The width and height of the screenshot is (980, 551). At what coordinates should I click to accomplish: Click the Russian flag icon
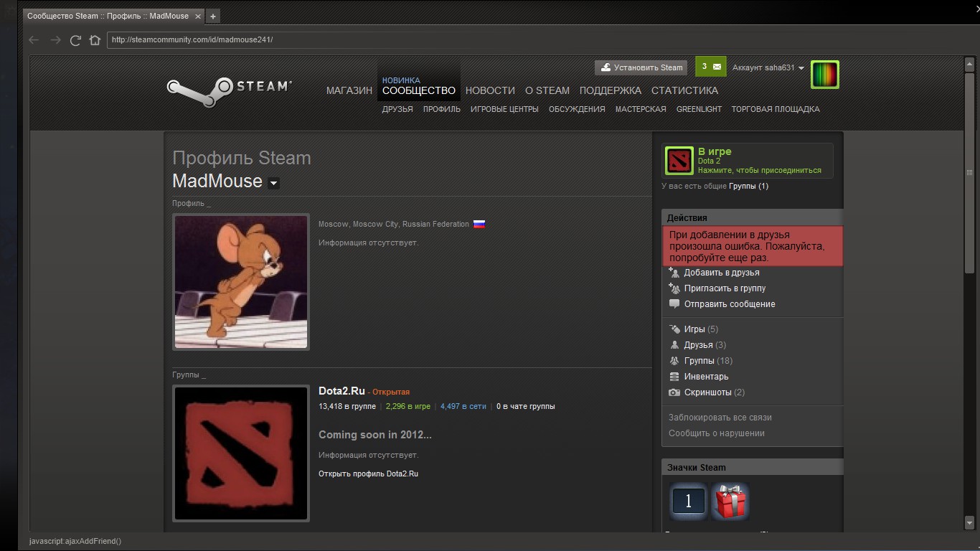479,224
